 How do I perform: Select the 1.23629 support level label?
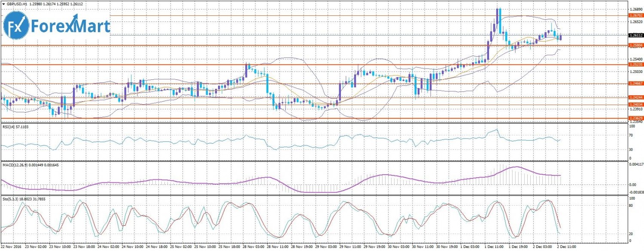[635, 118]
